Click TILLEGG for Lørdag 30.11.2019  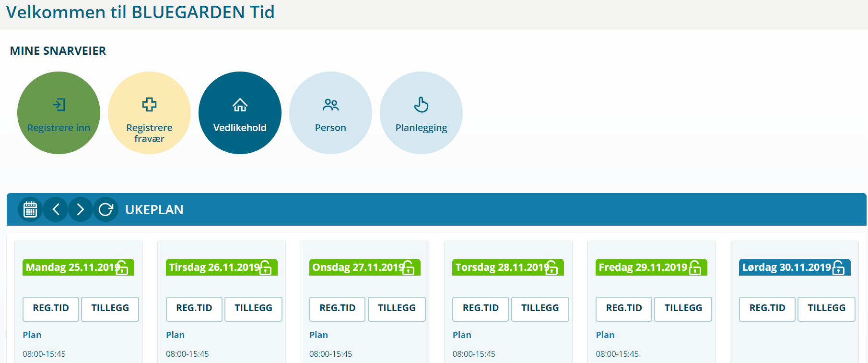(x=827, y=309)
